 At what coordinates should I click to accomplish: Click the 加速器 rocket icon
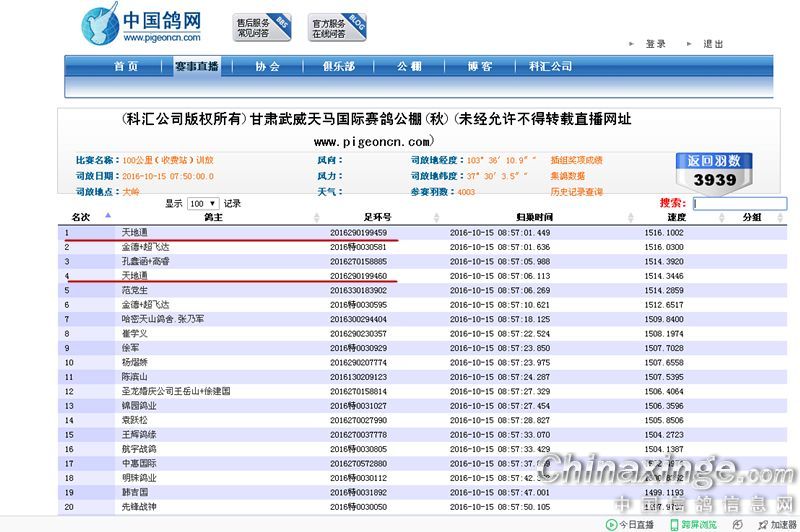[x=762, y=524]
